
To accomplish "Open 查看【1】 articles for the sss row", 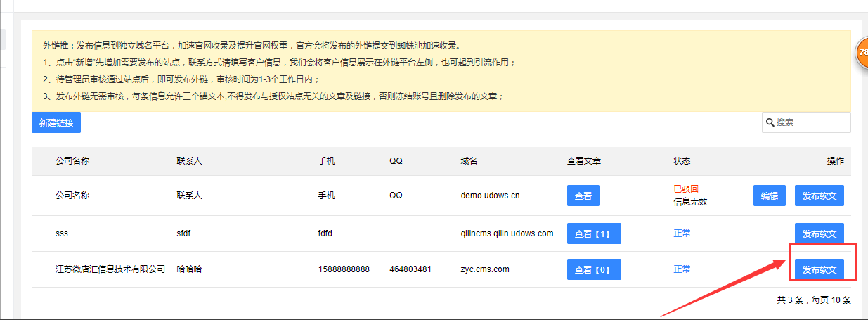I will [x=594, y=233].
